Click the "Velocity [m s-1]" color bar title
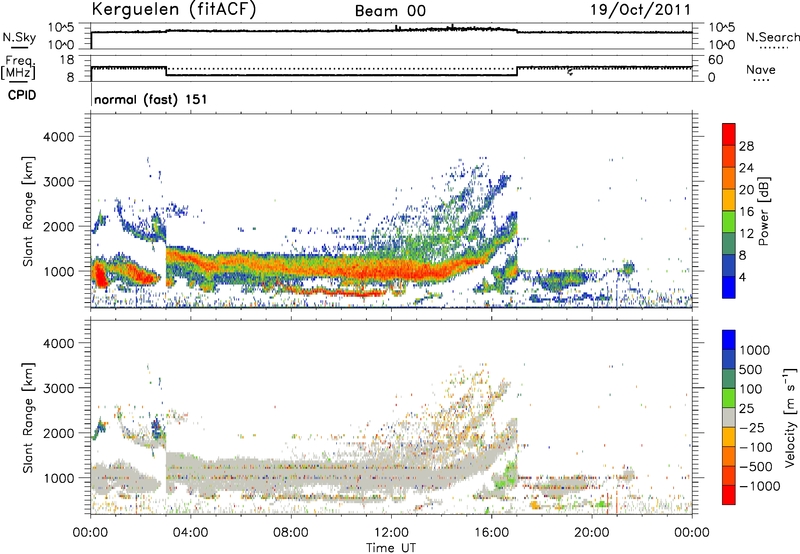 790,417
